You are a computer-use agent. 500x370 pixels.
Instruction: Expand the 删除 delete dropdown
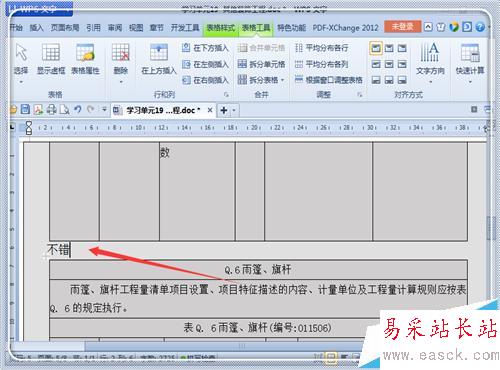[121, 82]
